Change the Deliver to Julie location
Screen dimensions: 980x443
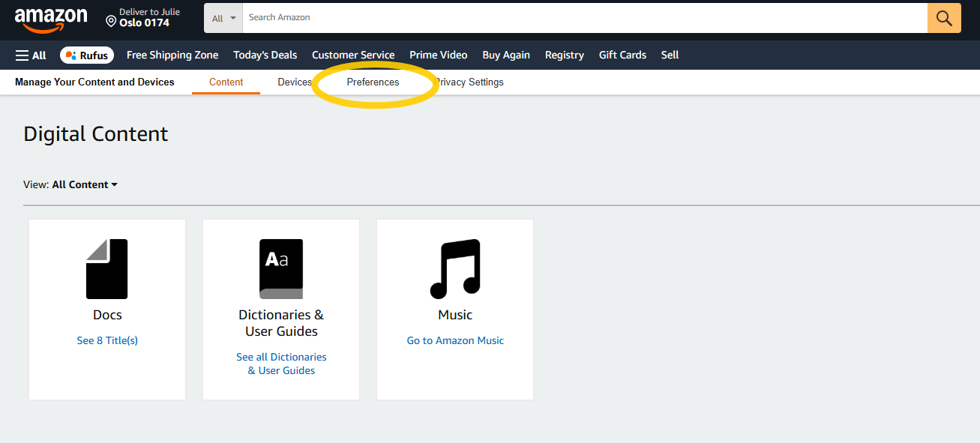click(143, 18)
